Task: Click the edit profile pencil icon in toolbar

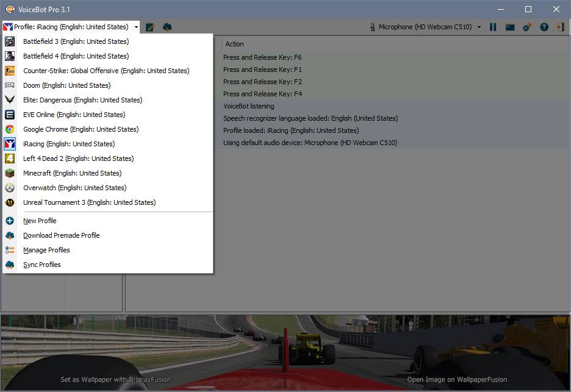Action: pos(150,27)
